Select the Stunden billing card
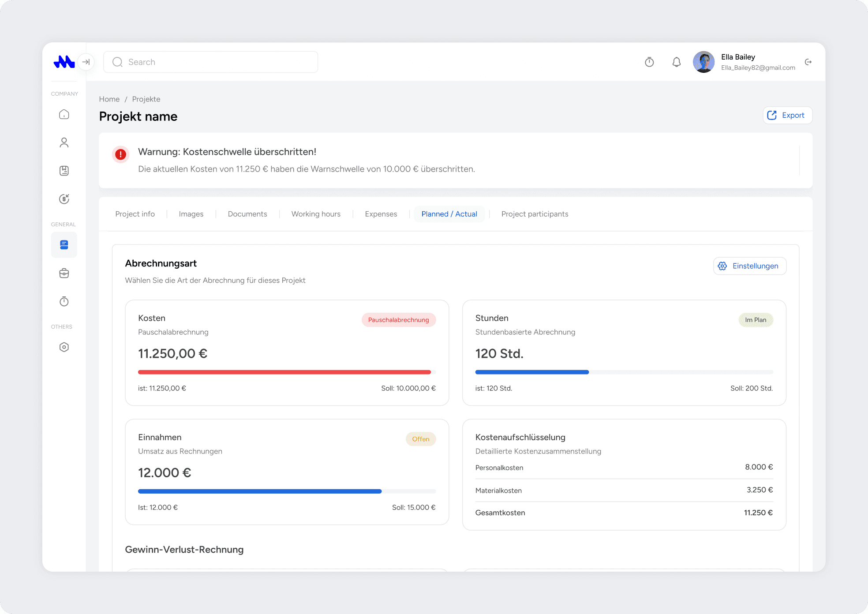The image size is (868, 614). [x=624, y=352]
